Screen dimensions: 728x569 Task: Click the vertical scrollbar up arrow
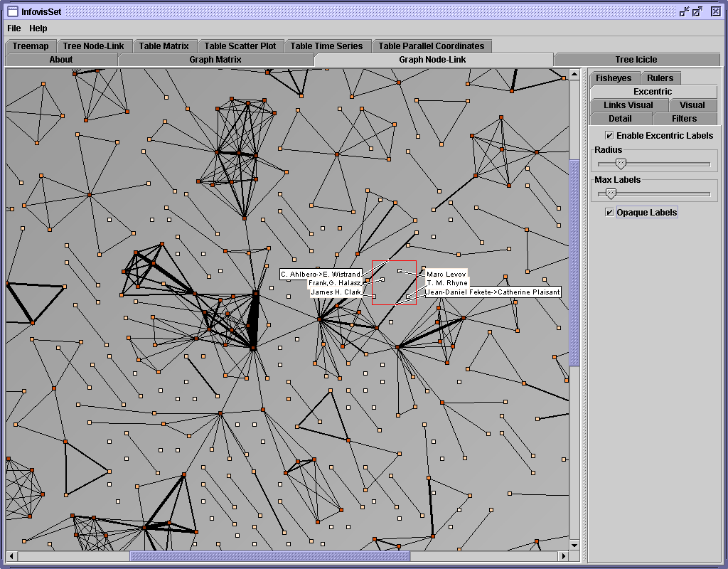(574, 74)
